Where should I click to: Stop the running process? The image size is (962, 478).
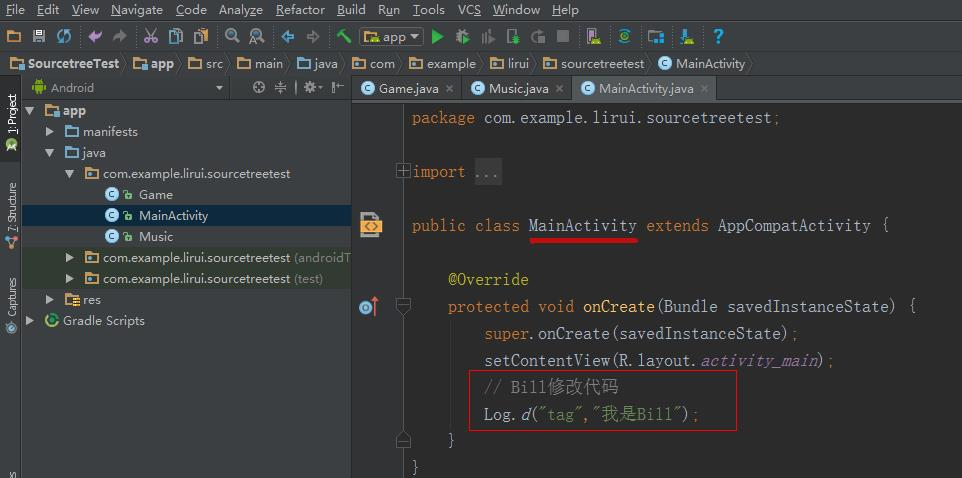click(x=563, y=37)
